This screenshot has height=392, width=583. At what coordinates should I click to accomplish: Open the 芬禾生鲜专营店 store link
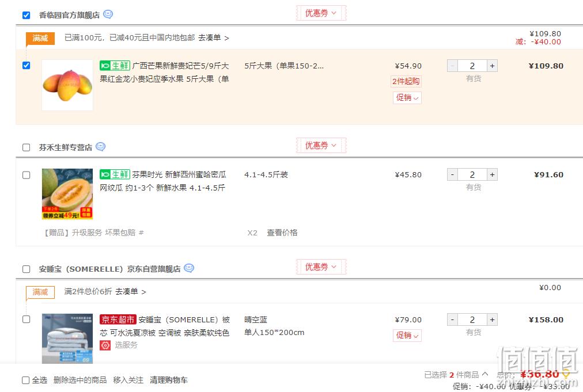[66, 147]
